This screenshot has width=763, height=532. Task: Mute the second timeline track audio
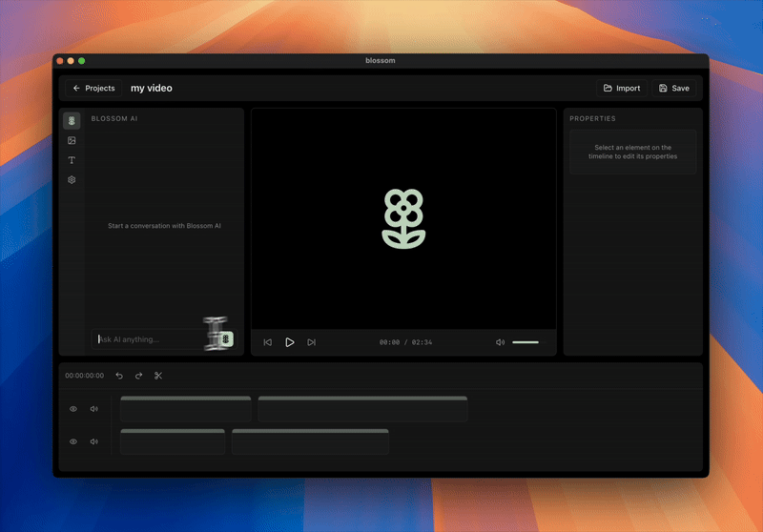coord(93,441)
